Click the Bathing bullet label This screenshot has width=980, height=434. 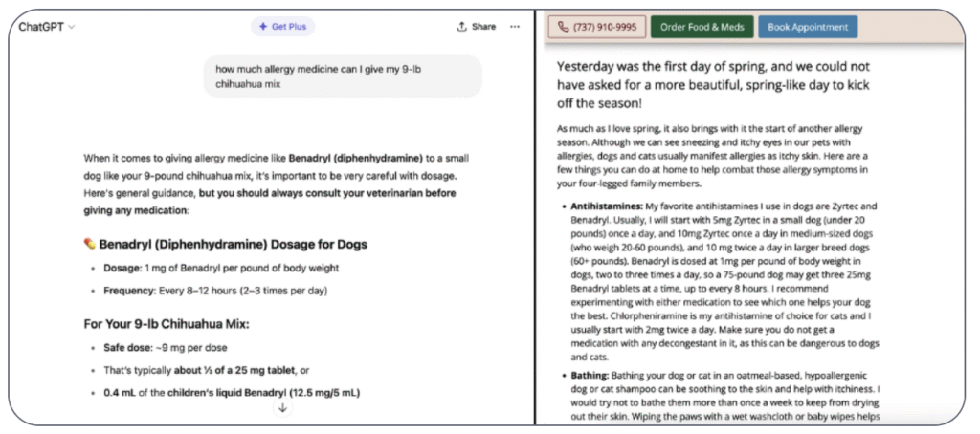coord(590,376)
